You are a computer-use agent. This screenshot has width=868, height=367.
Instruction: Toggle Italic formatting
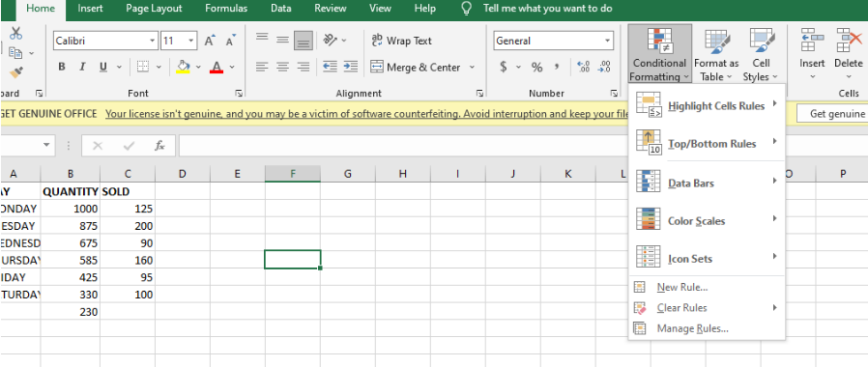pos(82,67)
